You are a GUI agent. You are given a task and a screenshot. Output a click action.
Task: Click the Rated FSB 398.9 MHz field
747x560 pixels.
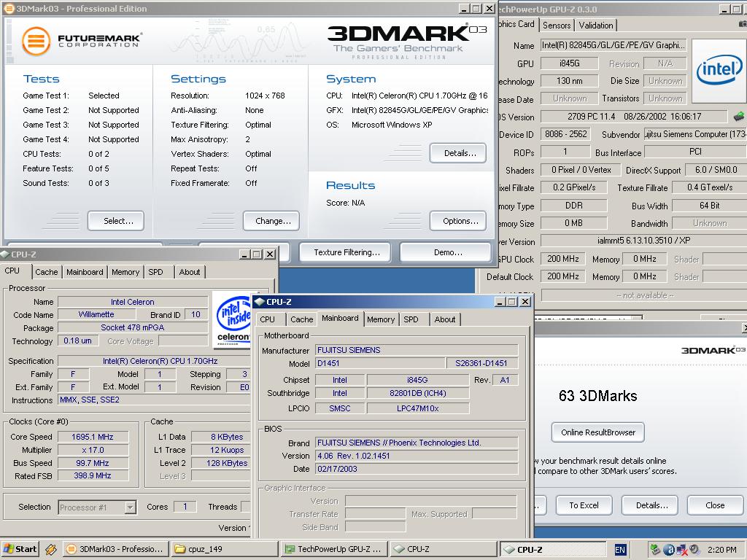[x=93, y=475]
